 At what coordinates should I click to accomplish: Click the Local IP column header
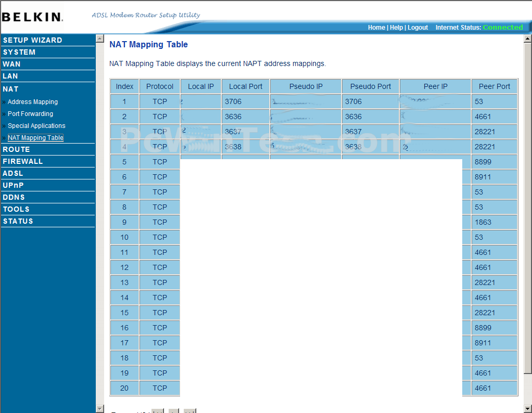[x=201, y=86]
